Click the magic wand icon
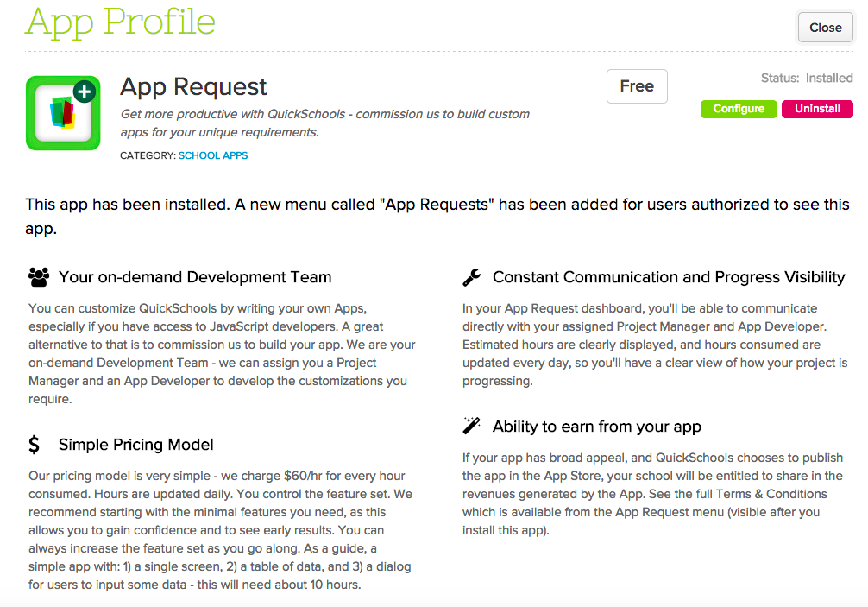Viewport: 868px width, 607px height. click(x=472, y=426)
